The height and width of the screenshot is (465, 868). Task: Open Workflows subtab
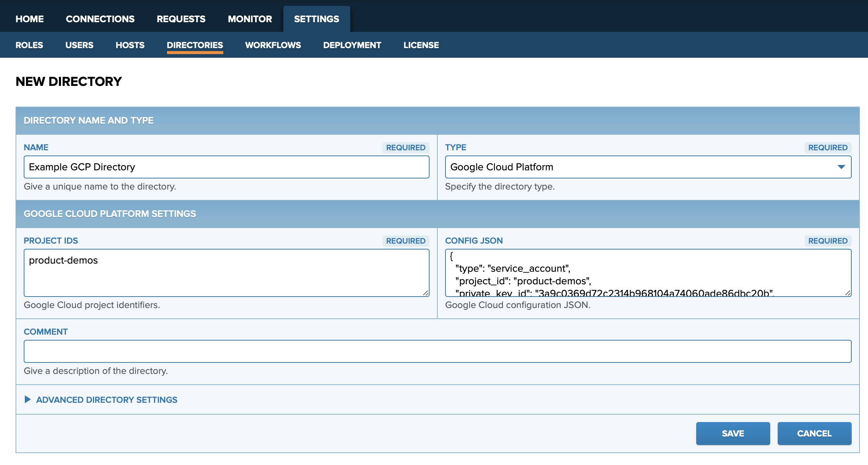click(273, 45)
